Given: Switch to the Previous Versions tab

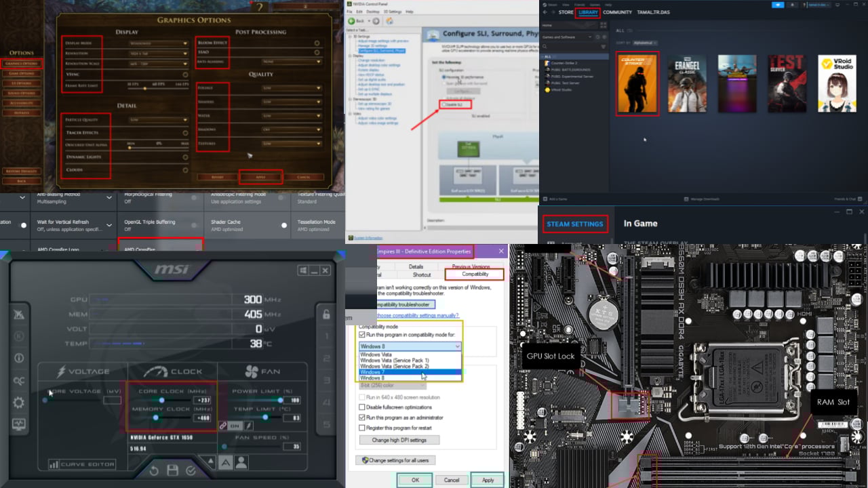Looking at the screenshot, I should pyautogui.click(x=471, y=267).
